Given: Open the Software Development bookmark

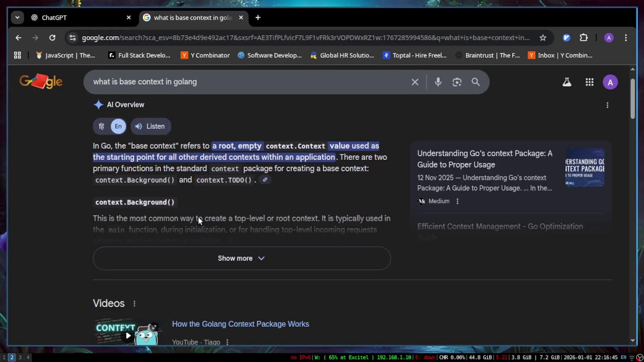Looking at the screenshot, I should [x=270, y=55].
